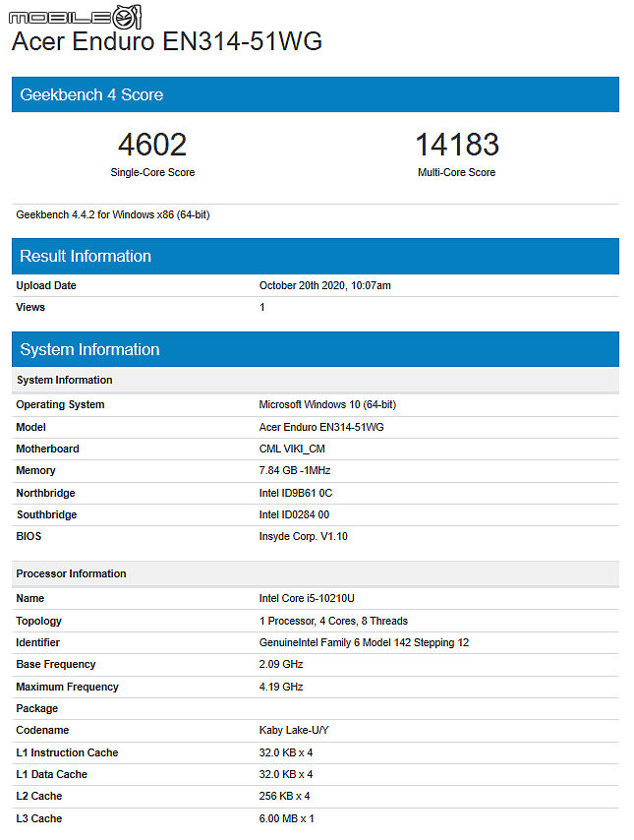
Task: Click the Processor Information subheader
Action: point(316,573)
